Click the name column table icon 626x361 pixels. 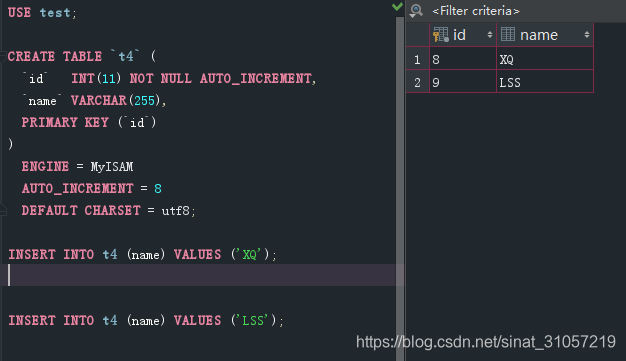pyautogui.click(x=508, y=34)
